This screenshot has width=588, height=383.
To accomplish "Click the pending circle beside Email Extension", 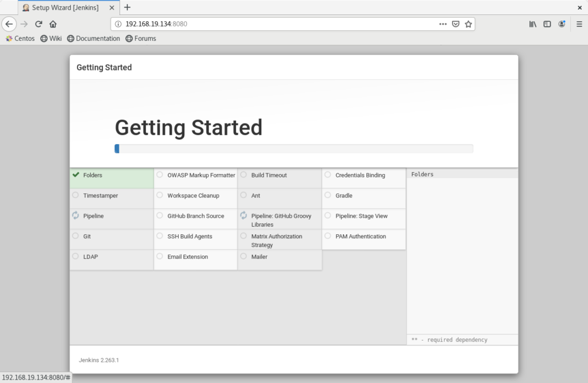I will click(x=160, y=256).
